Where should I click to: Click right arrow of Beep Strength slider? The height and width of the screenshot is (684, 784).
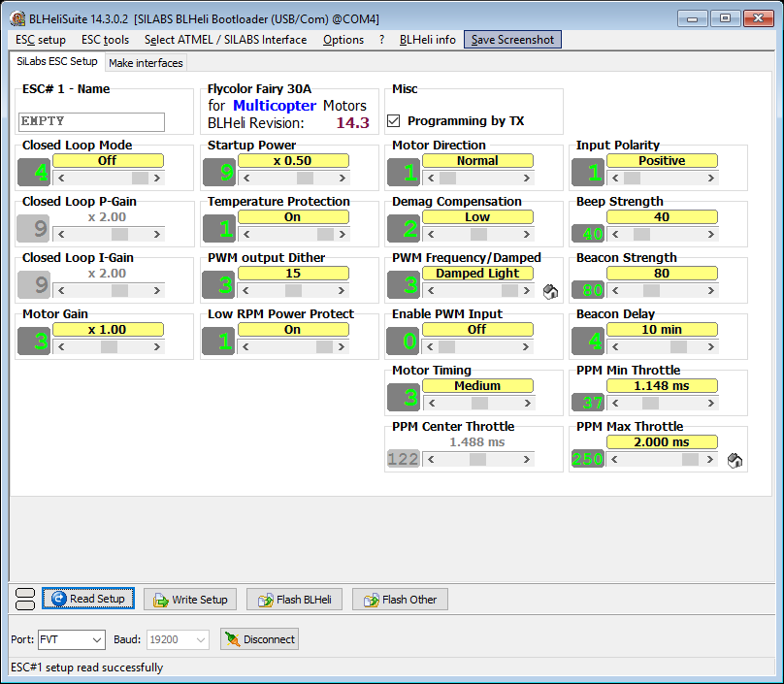click(x=710, y=234)
